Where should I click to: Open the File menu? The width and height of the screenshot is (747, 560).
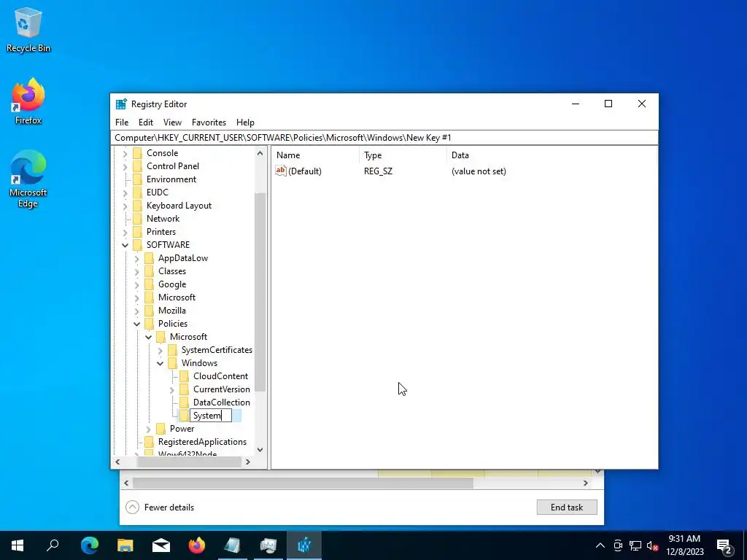pyautogui.click(x=122, y=122)
